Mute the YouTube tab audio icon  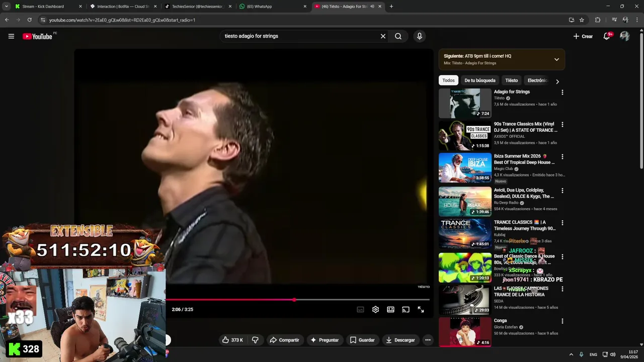click(x=372, y=7)
